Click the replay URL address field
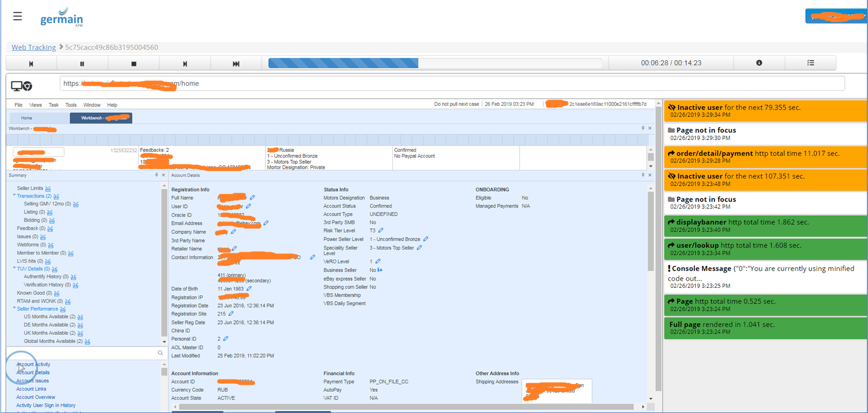Image resolution: width=868 pixels, height=413 pixels. [x=452, y=84]
